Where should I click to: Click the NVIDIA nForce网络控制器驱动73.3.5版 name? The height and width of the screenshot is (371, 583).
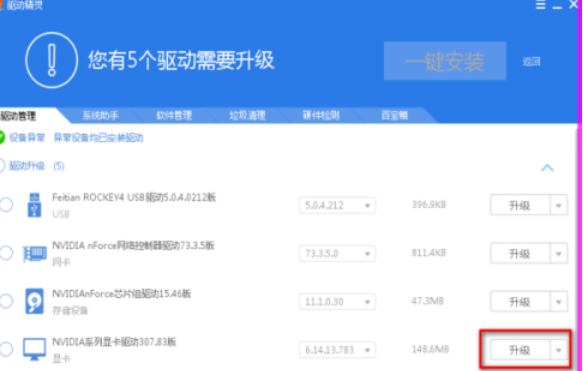coord(133,245)
